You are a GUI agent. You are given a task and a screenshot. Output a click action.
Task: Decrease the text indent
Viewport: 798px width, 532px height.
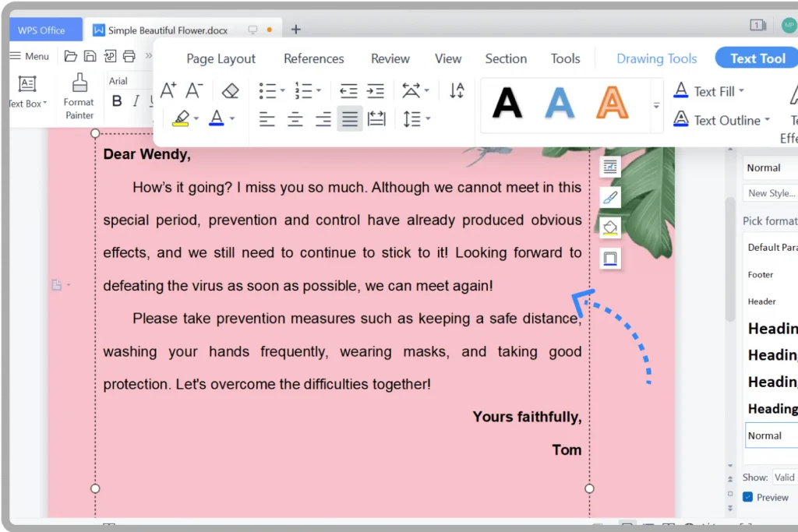point(348,91)
